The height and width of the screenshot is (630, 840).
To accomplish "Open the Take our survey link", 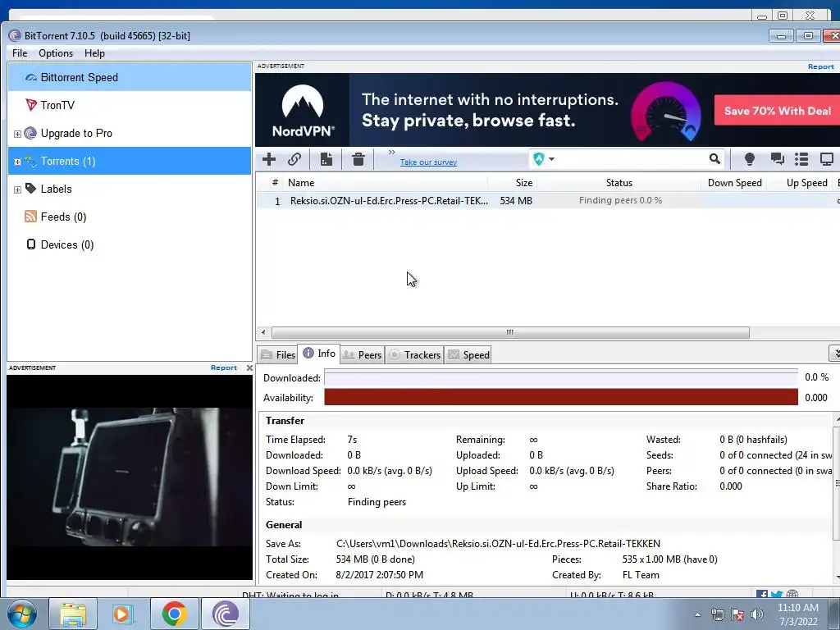I will 428,162.
